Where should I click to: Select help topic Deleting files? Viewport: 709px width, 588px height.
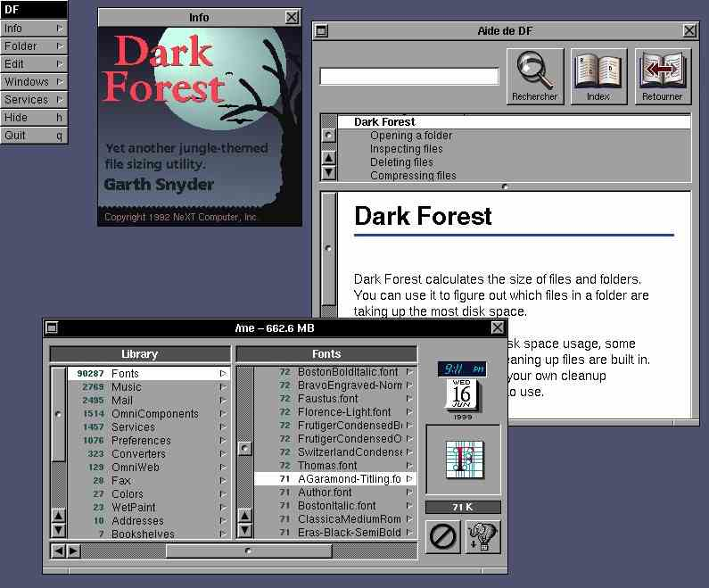tap(514, 161)
